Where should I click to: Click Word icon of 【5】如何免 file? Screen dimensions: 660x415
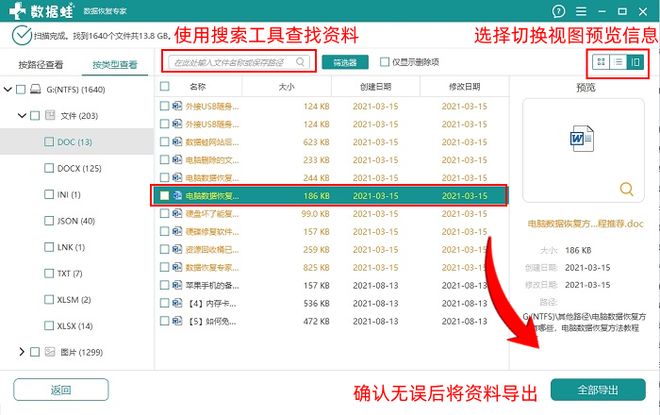[177, 321]
